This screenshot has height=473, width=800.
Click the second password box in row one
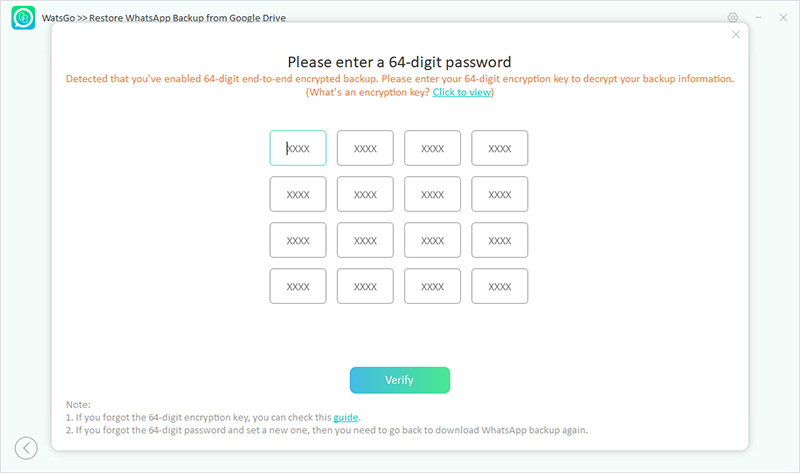point(365,148)
